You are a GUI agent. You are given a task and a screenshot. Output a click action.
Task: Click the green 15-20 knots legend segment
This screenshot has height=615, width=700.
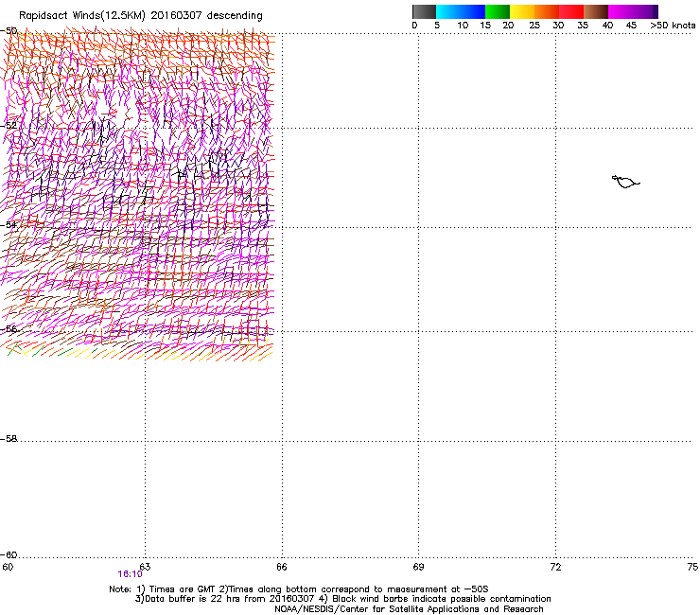tap(498, 11)
